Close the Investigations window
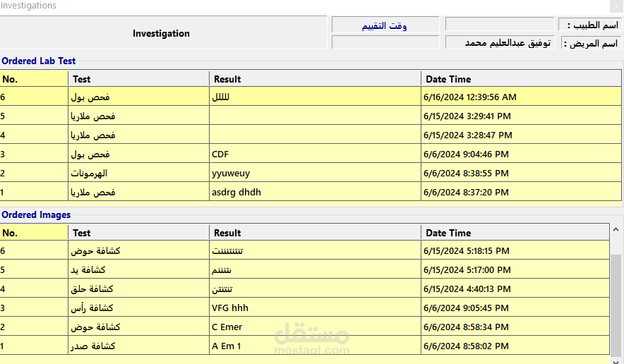624x364 pixels. (x=616, y=6)
